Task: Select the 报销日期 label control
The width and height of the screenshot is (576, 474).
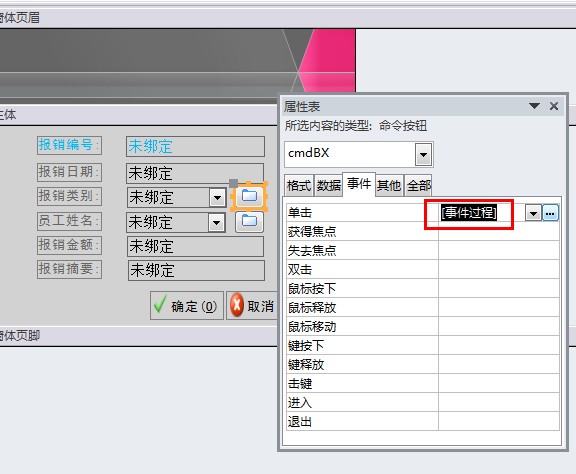Action: click(69, 172)
